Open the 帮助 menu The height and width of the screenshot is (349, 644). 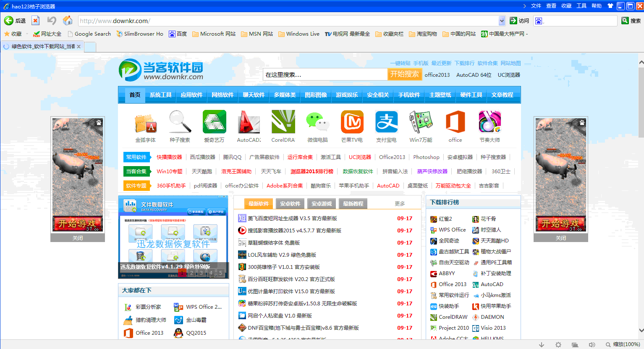[597, 6]
